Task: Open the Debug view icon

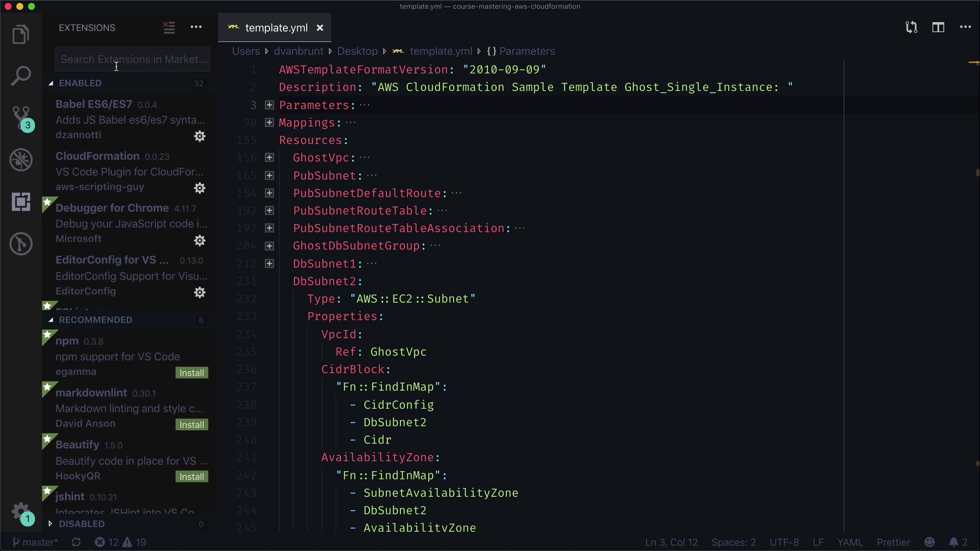Action: point(20,160)
